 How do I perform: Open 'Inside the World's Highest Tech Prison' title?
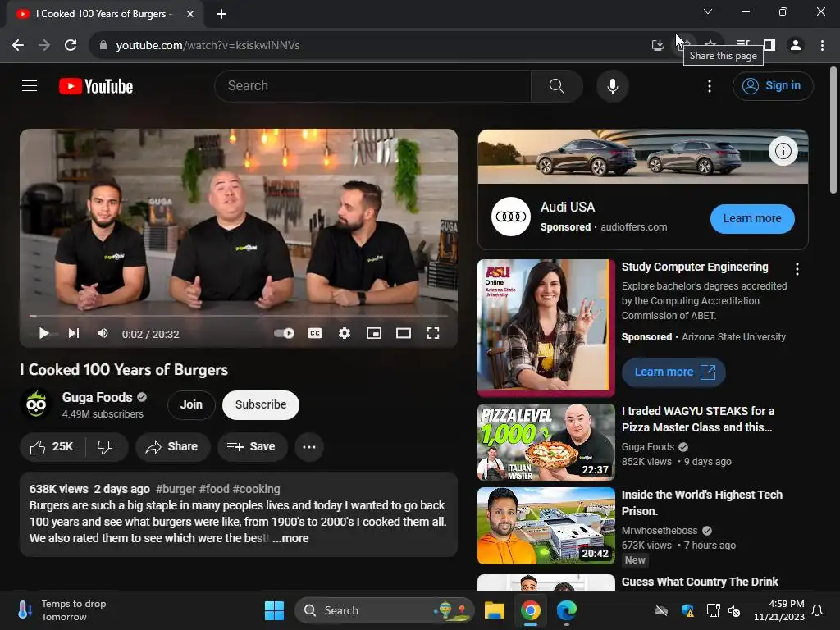coord(702,503)
